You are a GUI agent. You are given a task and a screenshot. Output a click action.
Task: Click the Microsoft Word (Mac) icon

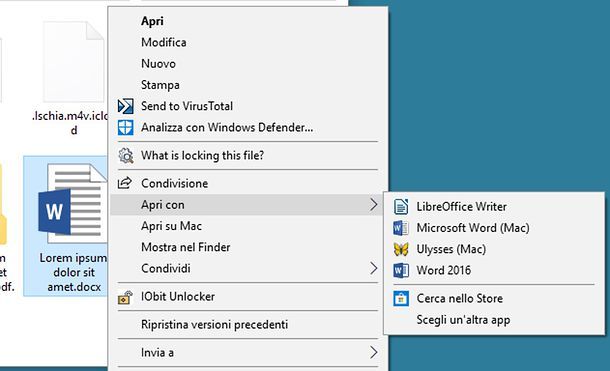click(401, 228)
